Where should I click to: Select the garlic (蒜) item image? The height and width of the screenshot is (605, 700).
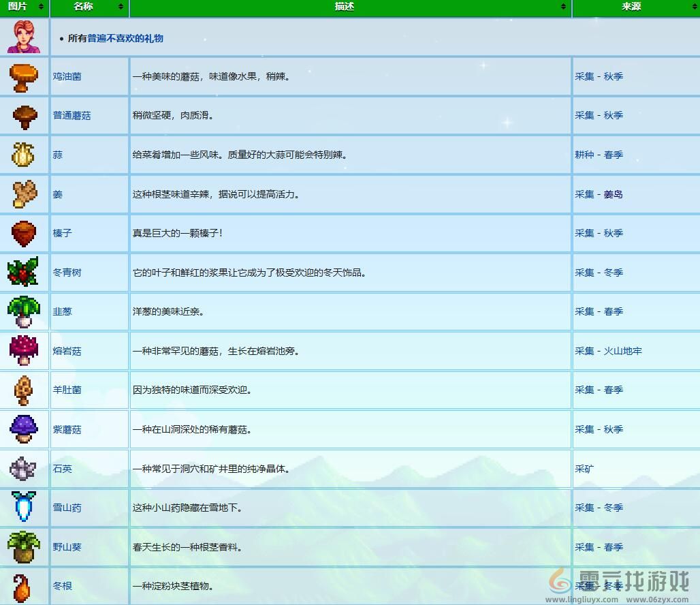[x=25, y=155]
